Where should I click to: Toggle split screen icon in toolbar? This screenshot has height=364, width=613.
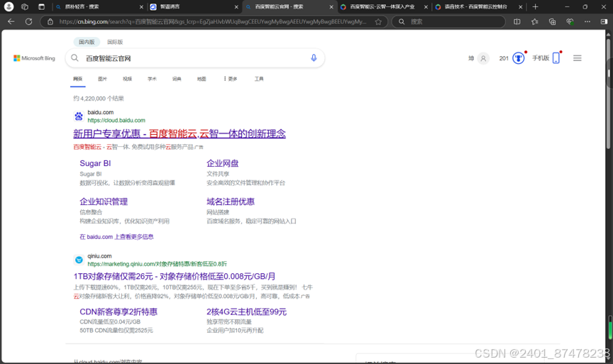click(517, 22)
